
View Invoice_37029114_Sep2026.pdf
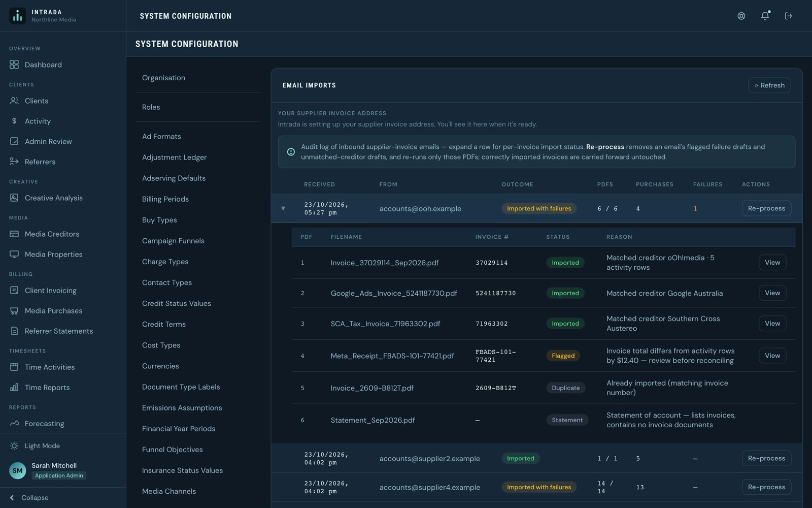tap(772, 263)
